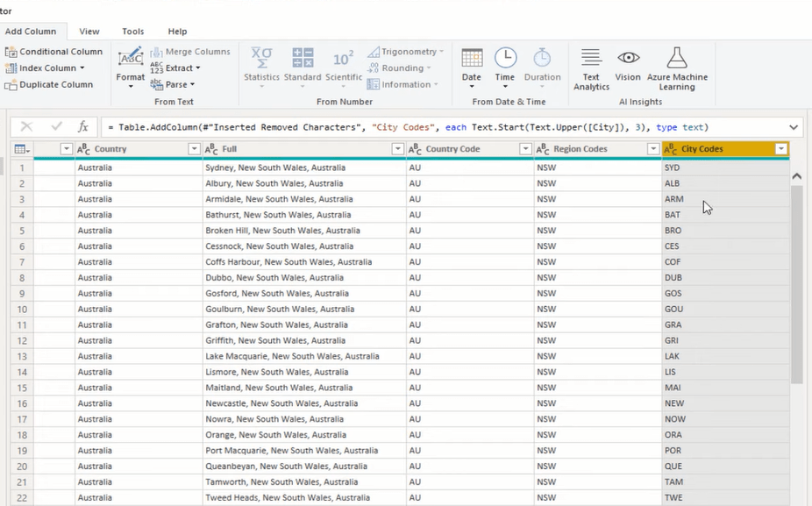Image resolution: width=812 pixels, height=506 pixels.
Task: Select the Full column header
Action: coord(304,149)
